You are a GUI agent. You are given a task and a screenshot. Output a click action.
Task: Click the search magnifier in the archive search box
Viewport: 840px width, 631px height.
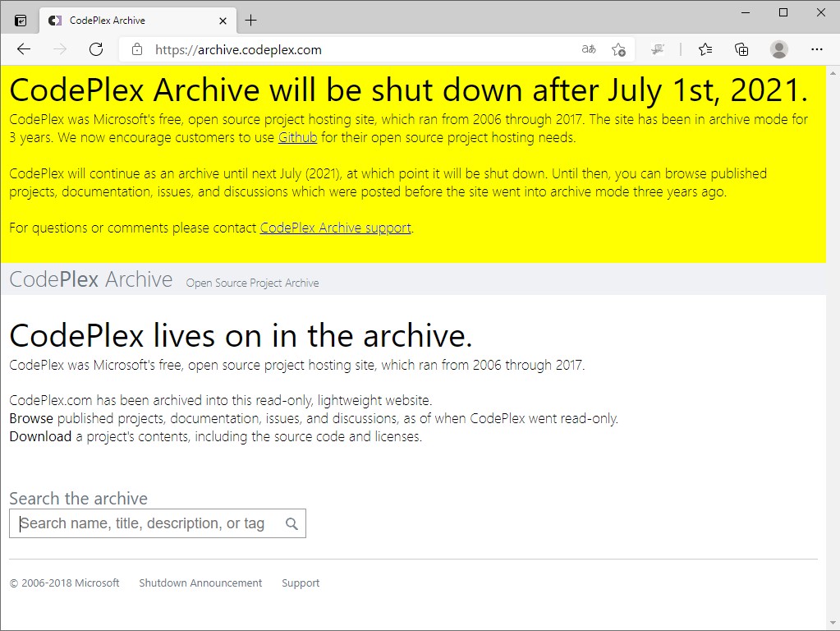point(291,523)
